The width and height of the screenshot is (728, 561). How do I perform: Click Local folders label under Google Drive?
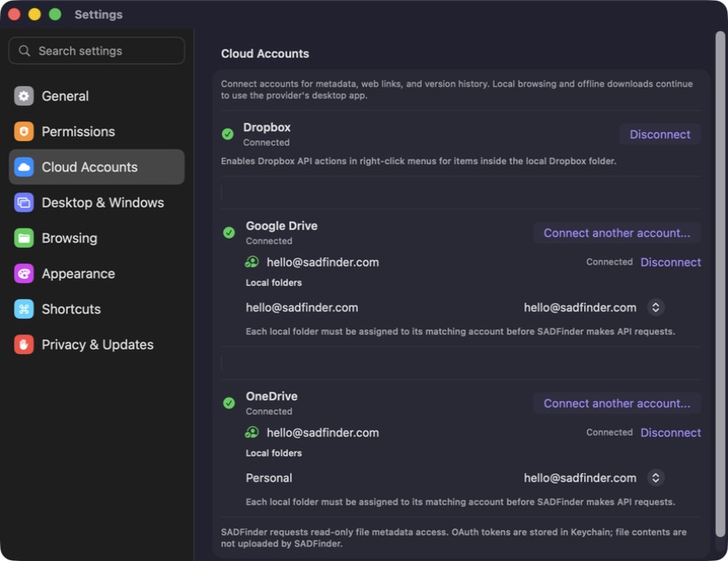point(273,282)
